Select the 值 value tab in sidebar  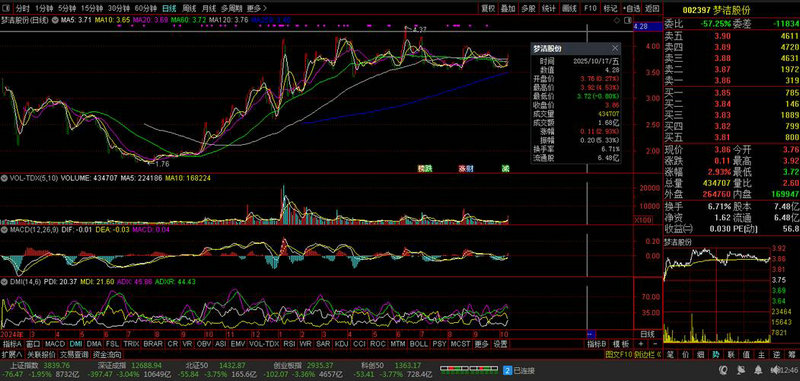[x=747, y=354]
